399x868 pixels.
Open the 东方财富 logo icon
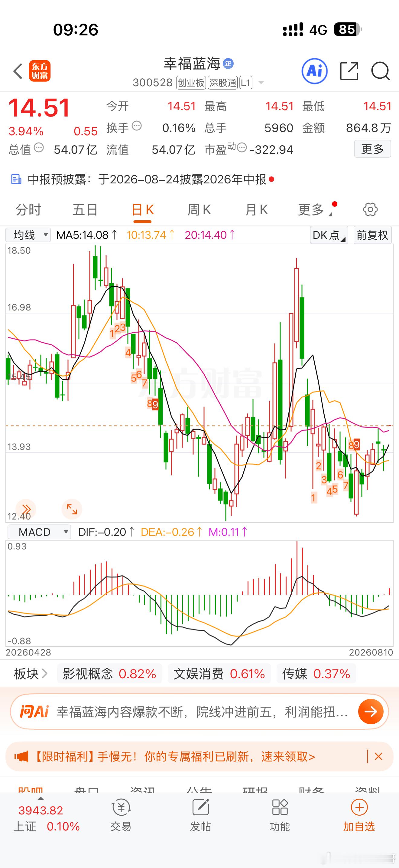click(x=40, y=71)
